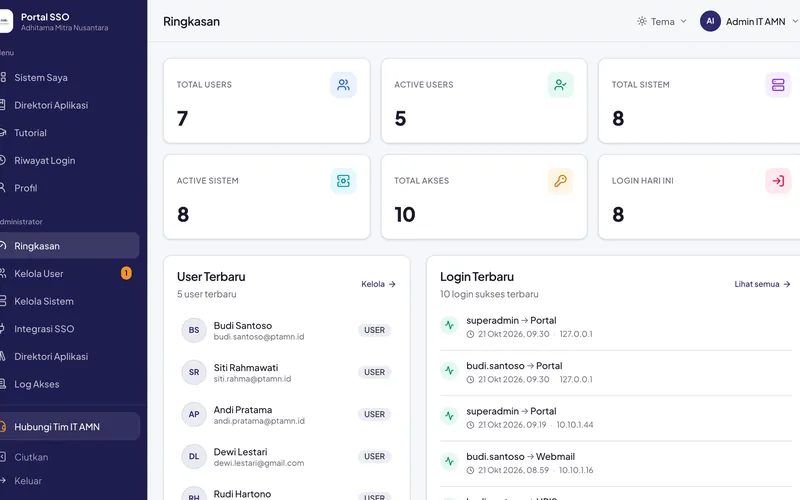
Task: Click the SR avatar for Siti Rahmawati
Action: click(x=194, y=372)
